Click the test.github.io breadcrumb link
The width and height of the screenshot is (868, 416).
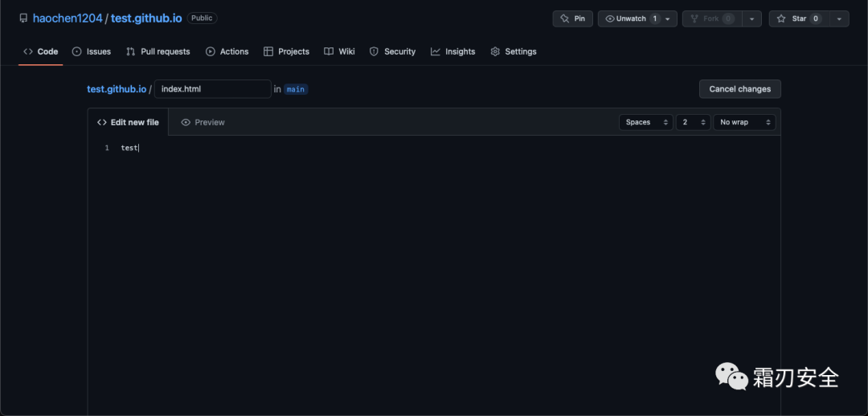(x=117, y=89)
